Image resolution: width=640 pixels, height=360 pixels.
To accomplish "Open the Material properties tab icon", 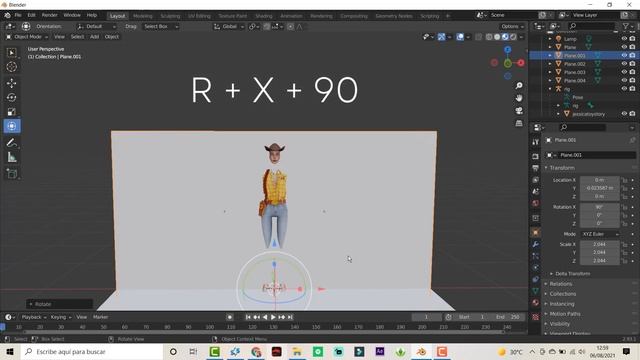I will (536, 302).
